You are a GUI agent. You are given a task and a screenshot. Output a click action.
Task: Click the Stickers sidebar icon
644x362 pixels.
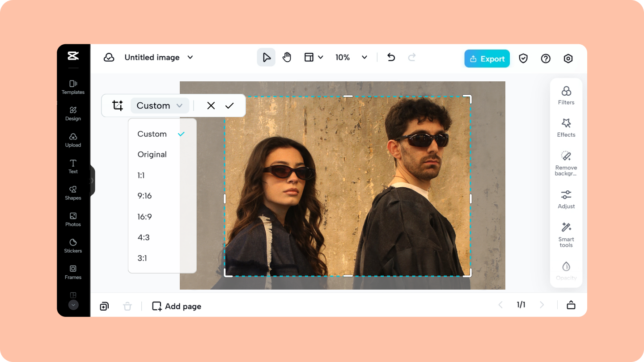tap(73, 246)
